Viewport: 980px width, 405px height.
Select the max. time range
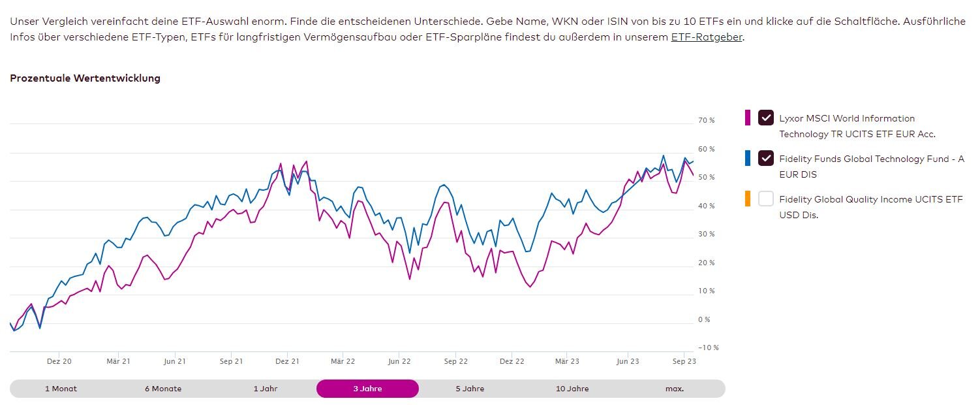(x=675, y=389)
